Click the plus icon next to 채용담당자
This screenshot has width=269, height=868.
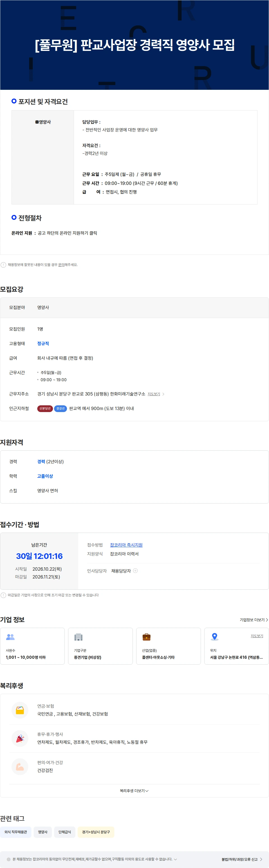[x=135, y=571]
